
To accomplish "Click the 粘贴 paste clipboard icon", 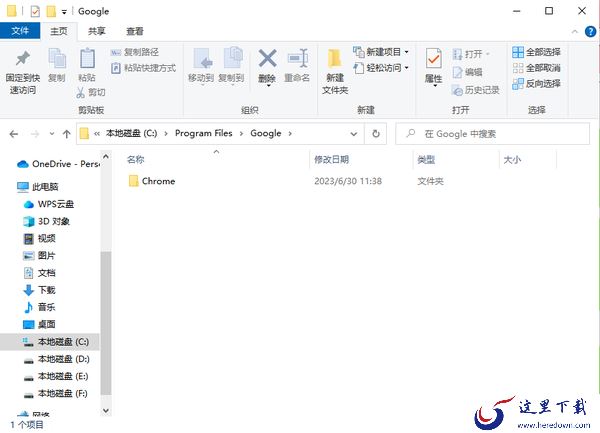I will click(x=87, y=59).
